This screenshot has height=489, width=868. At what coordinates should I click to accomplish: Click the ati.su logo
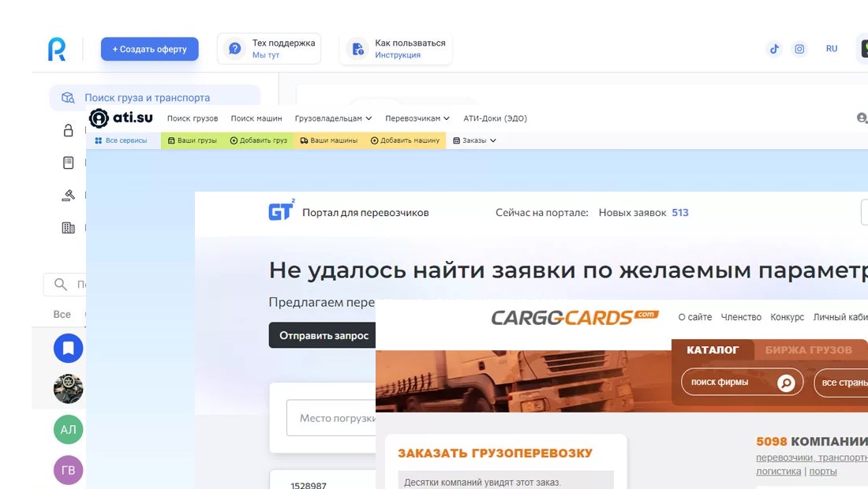click(x=121, y=118)
